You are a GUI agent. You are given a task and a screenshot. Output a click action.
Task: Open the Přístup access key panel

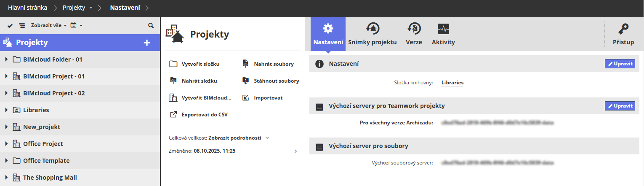point(623,34)
